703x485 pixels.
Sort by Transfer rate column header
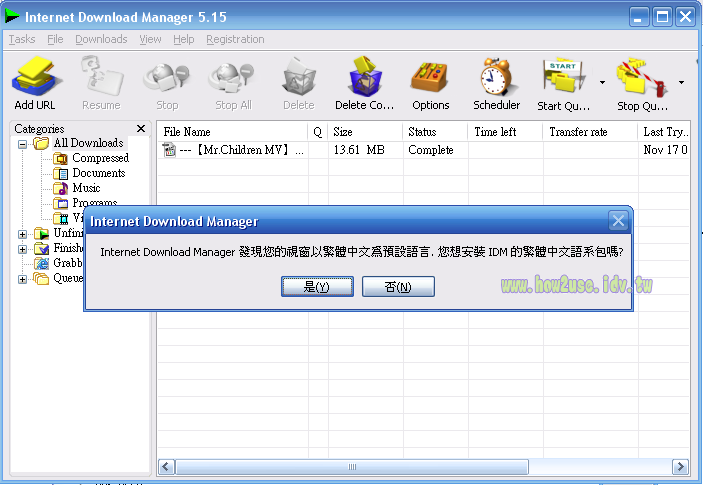point(590,132)
